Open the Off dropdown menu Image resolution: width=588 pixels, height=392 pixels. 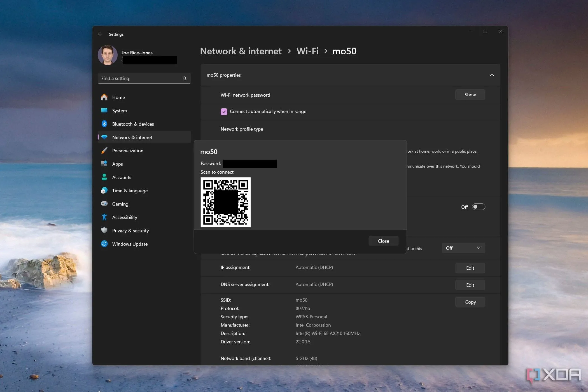click(x=463, y=248)
